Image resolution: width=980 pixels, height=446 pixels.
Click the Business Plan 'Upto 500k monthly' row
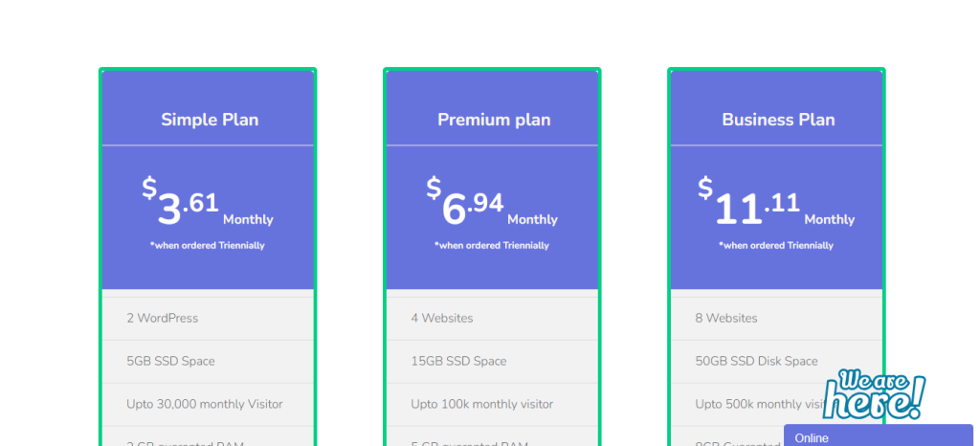[751, 404]
